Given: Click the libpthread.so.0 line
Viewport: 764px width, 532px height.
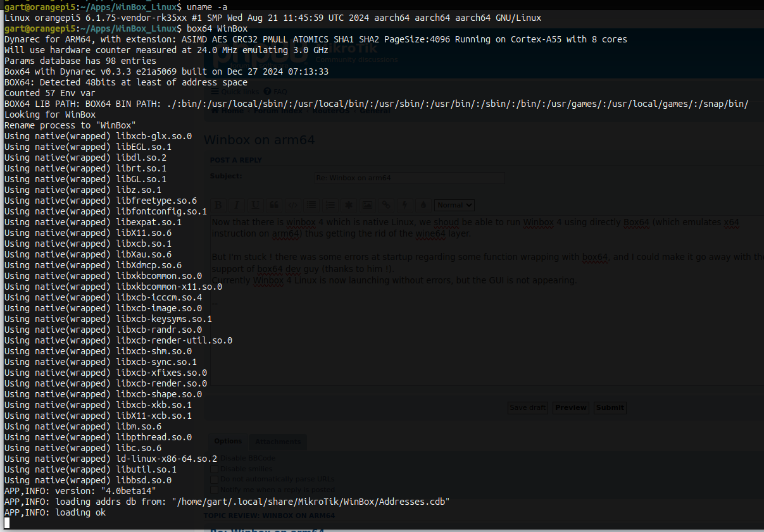Looking at the screenshot, I should pyautogui.click(x=98, y=437).
